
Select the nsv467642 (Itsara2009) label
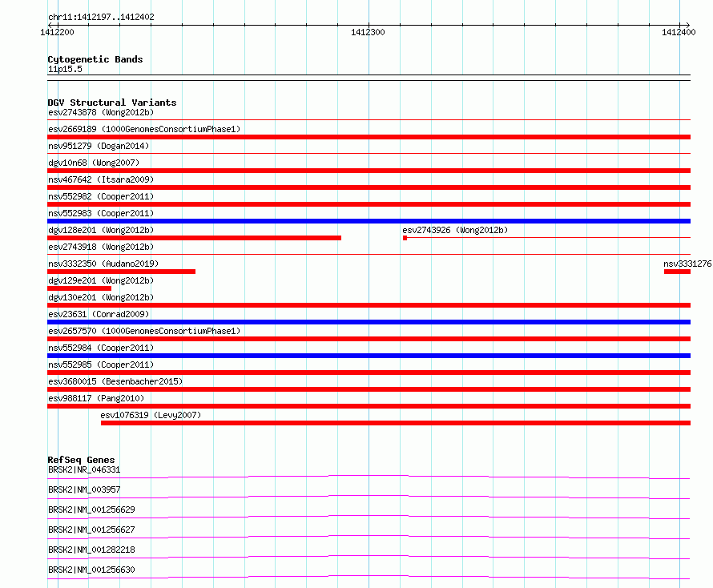click(101, 179)
